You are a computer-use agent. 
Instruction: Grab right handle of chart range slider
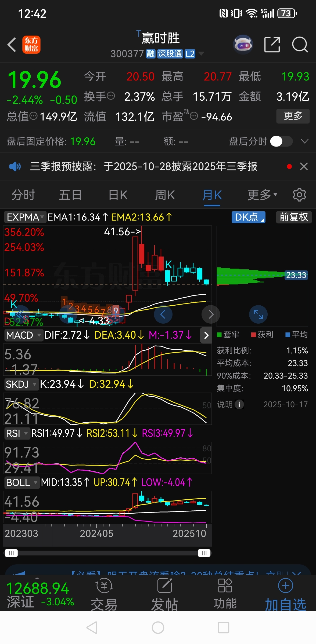point(204,553)
